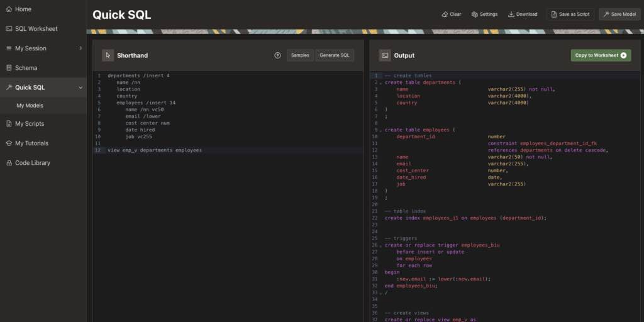Click the SQL Worksheet icon
The image size is (644, 322).
(x=9, y=29)
